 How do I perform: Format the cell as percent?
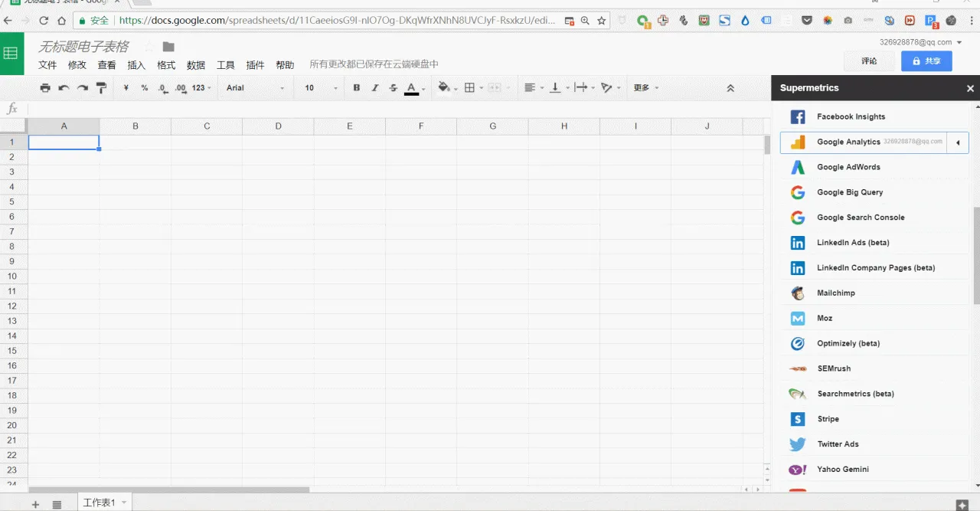click(145, 88)
